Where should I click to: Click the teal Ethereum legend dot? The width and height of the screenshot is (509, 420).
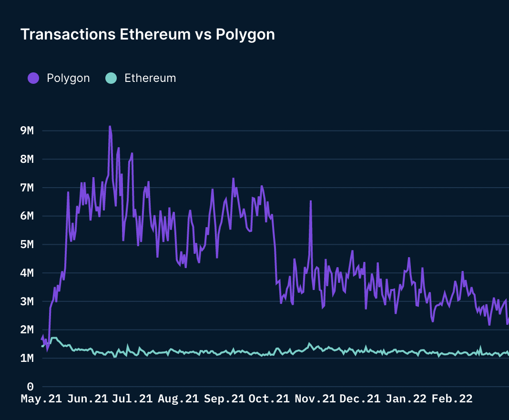pyautogui.click(x=111, y=78)
